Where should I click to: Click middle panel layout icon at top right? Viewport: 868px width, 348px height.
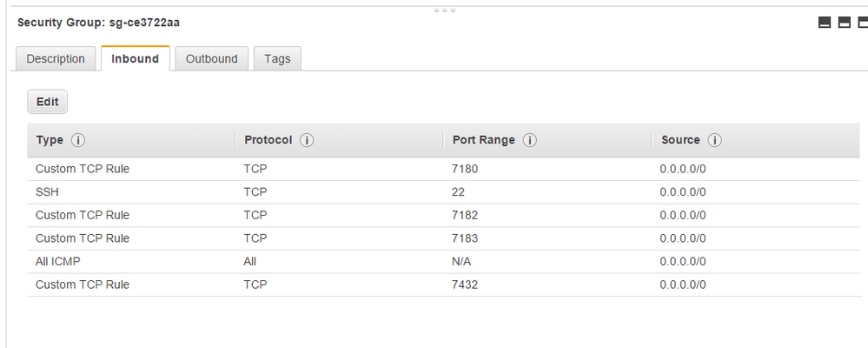coord(844,23)
